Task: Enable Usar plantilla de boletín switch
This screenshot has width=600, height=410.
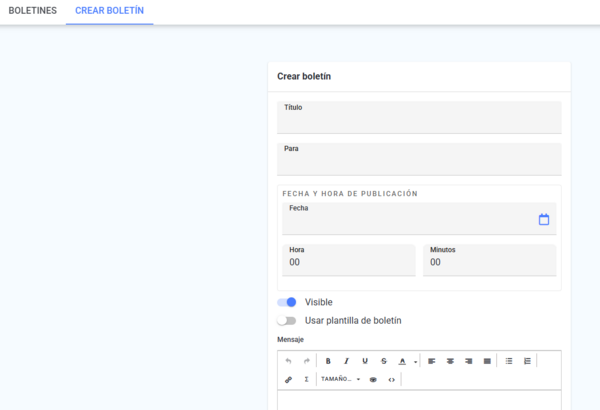Action: (287, 321)
